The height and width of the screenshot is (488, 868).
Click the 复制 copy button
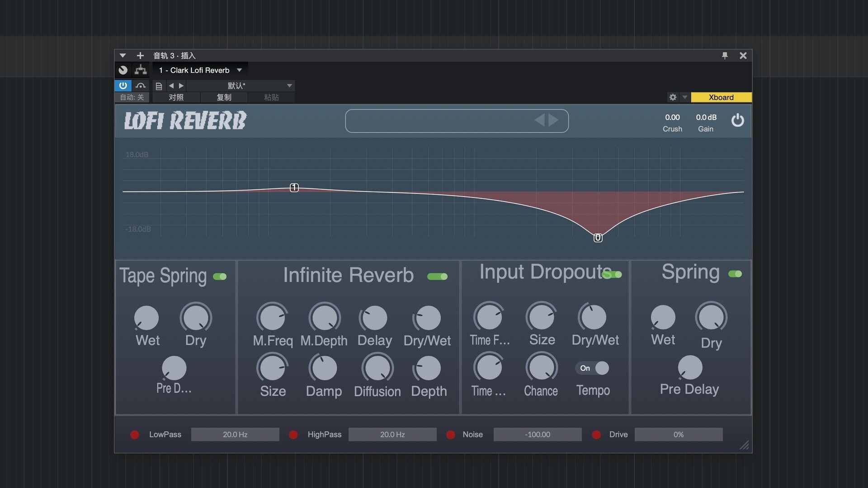[x=224, y=97]
